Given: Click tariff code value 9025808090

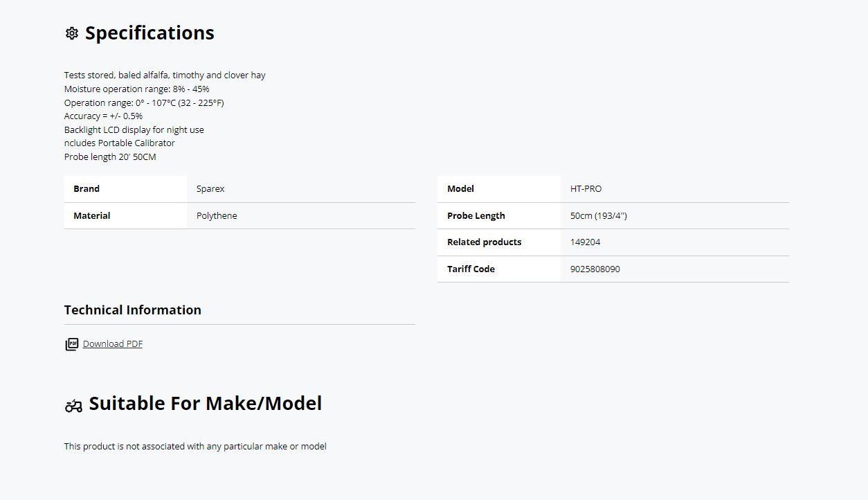Looking at the screenshot, I should 595,269.
